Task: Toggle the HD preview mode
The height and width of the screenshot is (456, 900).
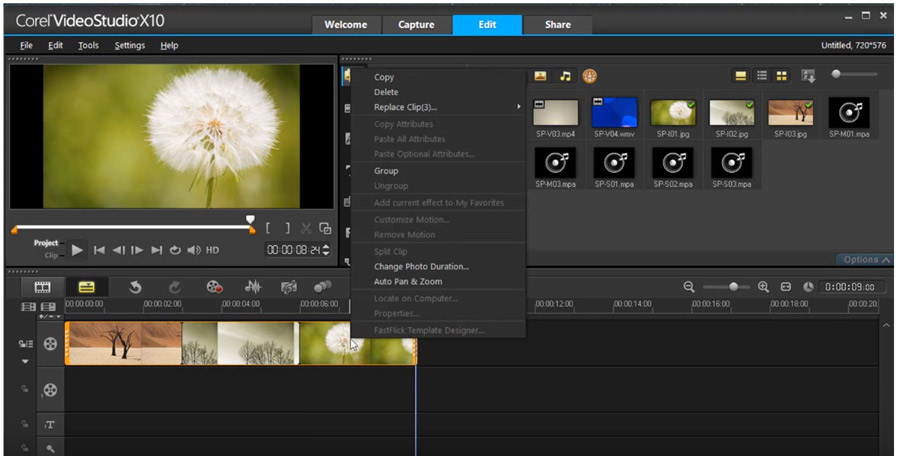Action: pos(212,250)
